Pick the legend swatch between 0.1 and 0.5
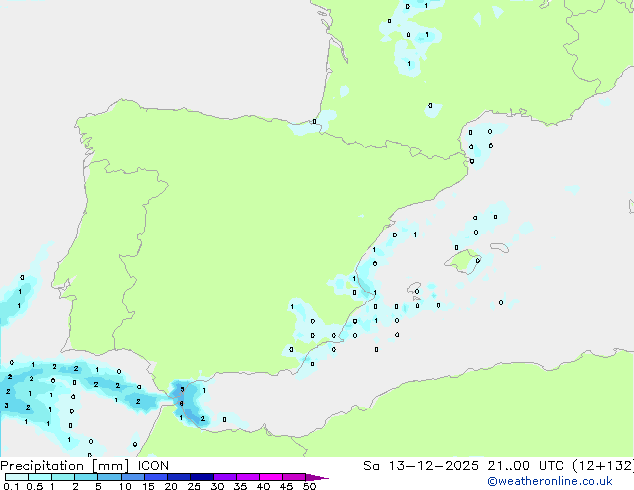Screen dimensions: 634x490 click(16, 477)
